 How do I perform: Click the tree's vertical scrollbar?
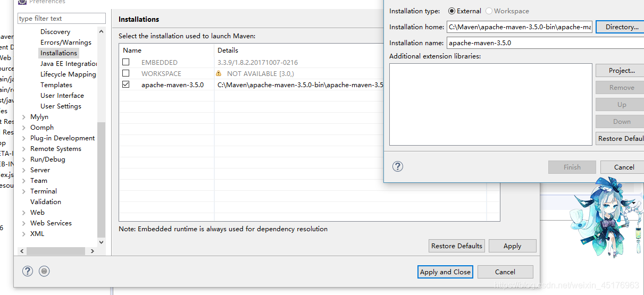pyautogui.click(x=102, y=180)
